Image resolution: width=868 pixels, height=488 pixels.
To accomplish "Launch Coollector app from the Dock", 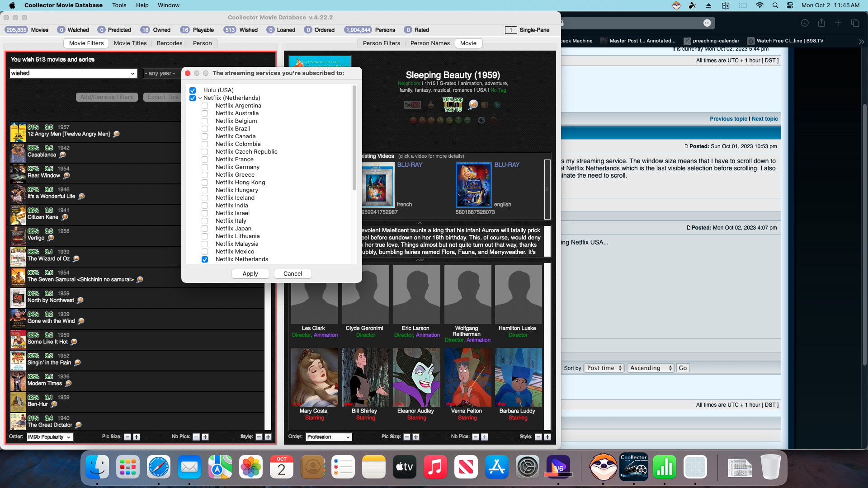I will (x=633, y=467).
